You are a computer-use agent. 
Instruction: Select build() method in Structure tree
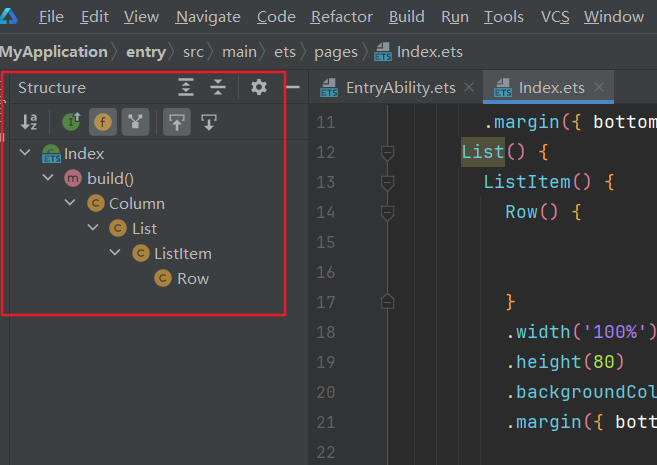[x=111, y=179]
